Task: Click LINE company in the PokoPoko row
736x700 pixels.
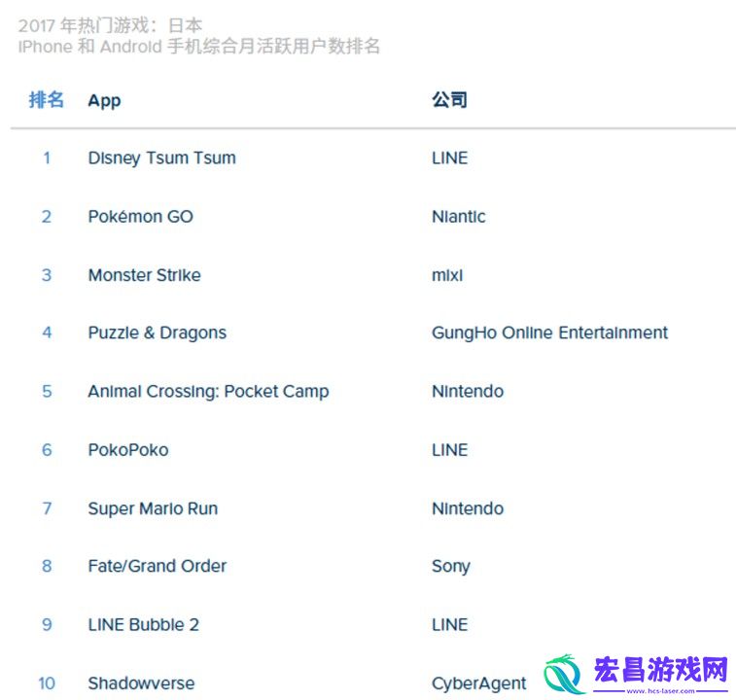Action: pos(450,450)
